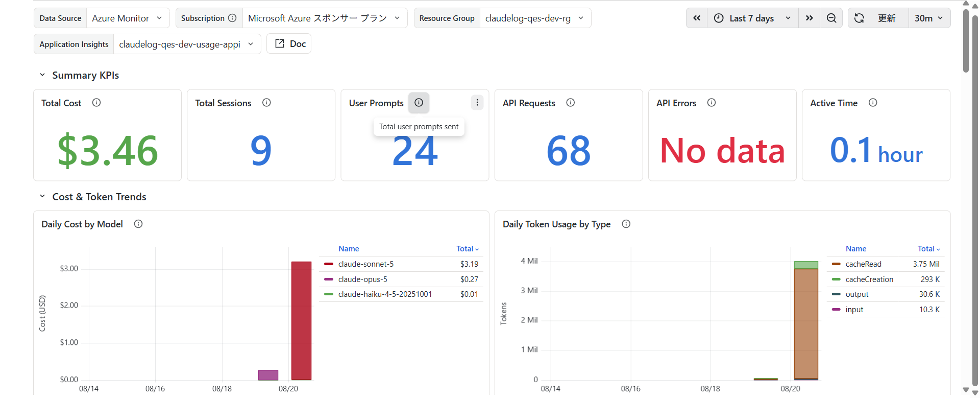Open the Application Insights dropdown claudelog-qes-dev-usage-appi
This screenshot has height=398, width=980.
(187, 44)
